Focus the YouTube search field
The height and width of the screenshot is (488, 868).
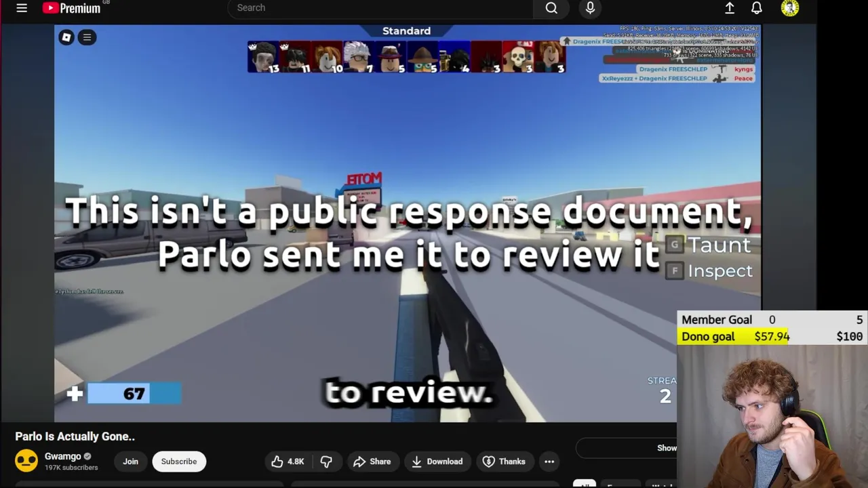[x=380, y=8]
